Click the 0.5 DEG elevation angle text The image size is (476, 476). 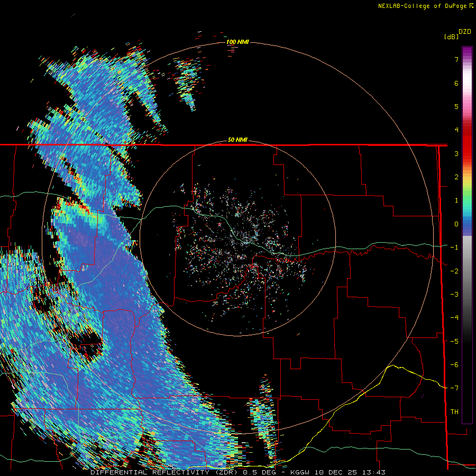coord(260,472)
